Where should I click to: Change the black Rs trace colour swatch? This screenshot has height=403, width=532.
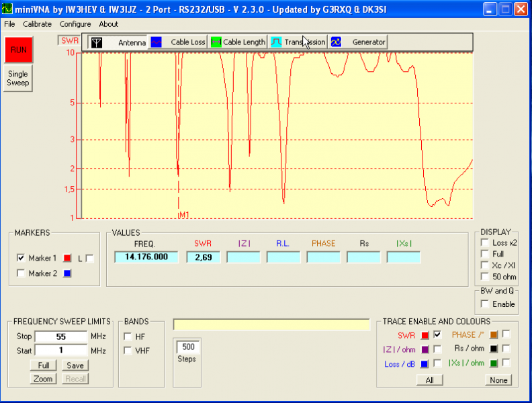(494, 349)
